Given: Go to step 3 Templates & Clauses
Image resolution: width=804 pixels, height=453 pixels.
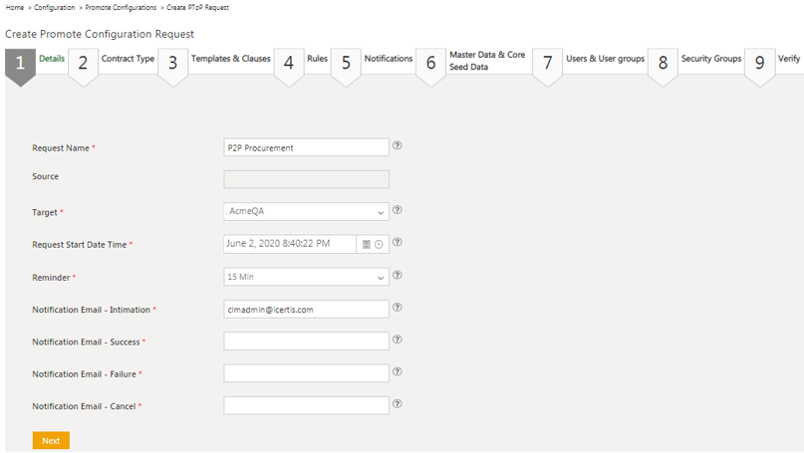Looking at the screenshot, I should 230,59.
